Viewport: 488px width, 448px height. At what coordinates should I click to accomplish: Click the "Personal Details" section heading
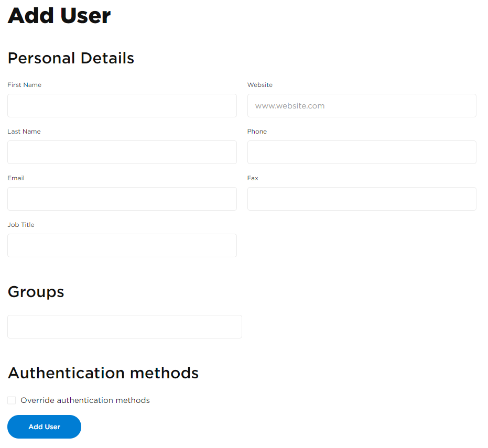point(71,58)
